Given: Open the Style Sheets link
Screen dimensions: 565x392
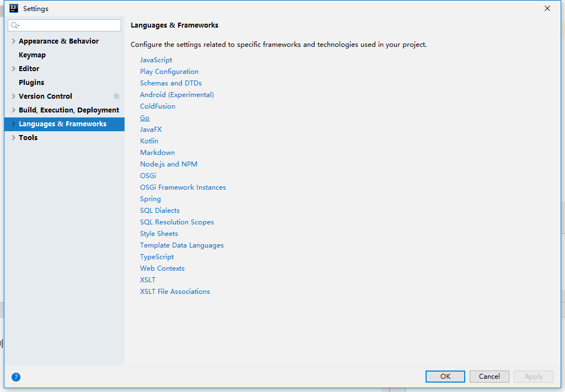Looking at the screenshot, I should (x=159, y=234).
